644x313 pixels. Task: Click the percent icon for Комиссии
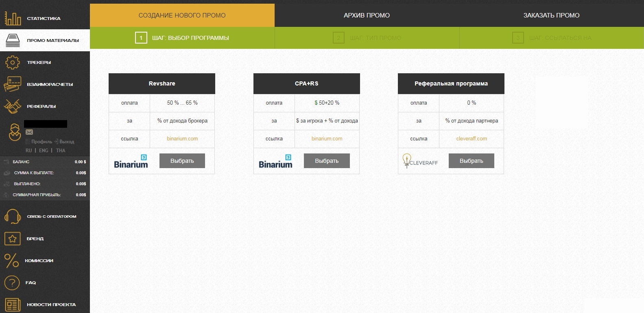[x=12, y=260]
